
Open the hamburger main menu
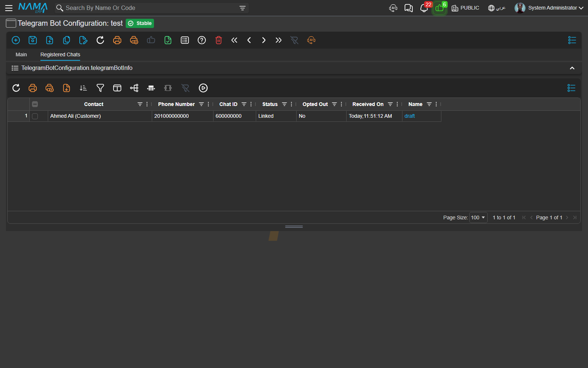[9, 8]
